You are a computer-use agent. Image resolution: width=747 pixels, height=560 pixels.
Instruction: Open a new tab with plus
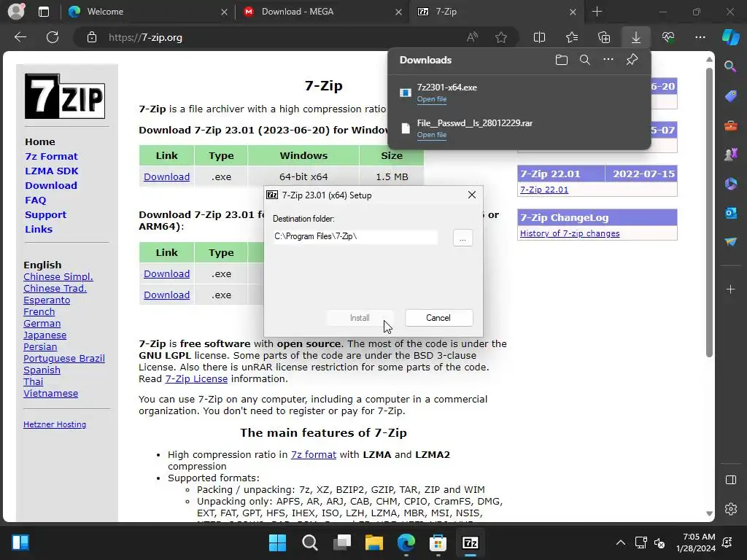[x=597, y=12]
